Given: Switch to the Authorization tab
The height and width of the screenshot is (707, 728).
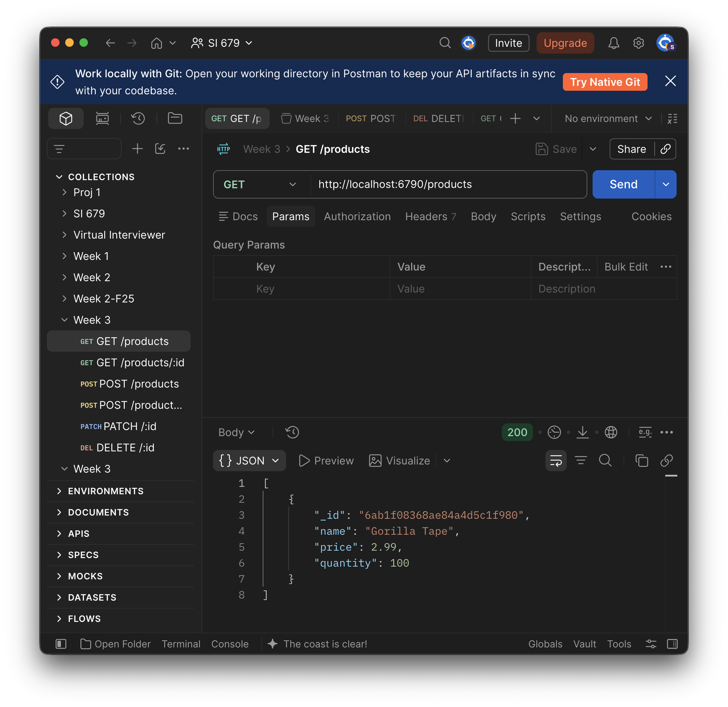Looking at the screenshot, I should [357, 216].
